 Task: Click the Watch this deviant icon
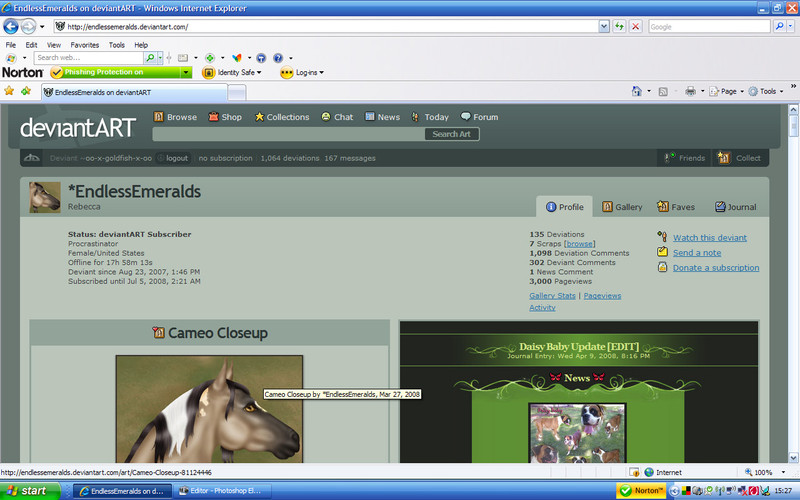pyautogui.click(x=662, y=237)
